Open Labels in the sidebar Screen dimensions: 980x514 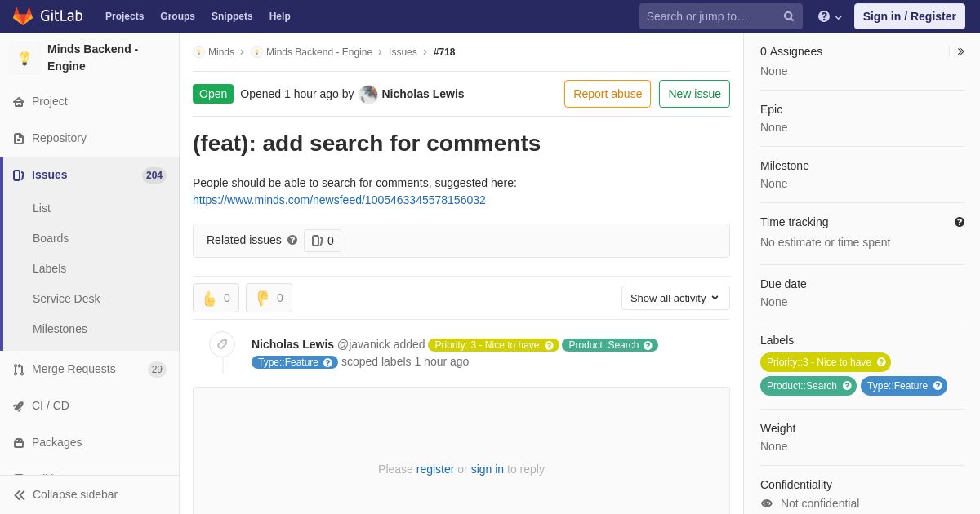[50, 268]
